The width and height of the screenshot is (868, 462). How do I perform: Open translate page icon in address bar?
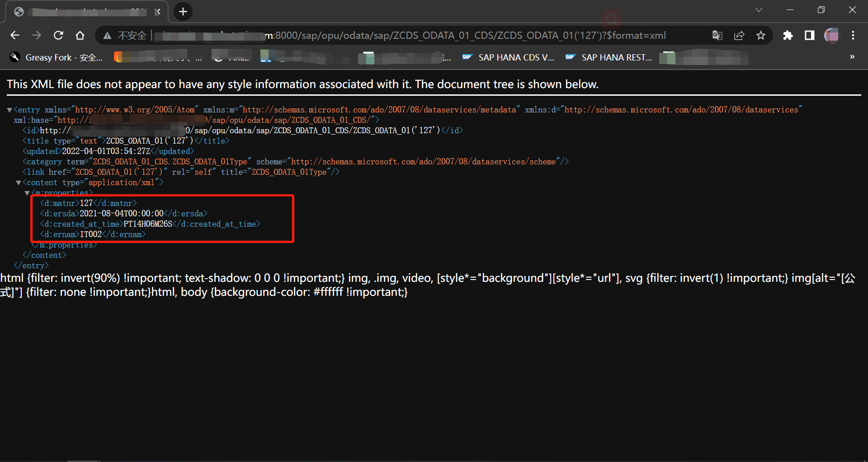pyautogui.click(x=717, y=35)
